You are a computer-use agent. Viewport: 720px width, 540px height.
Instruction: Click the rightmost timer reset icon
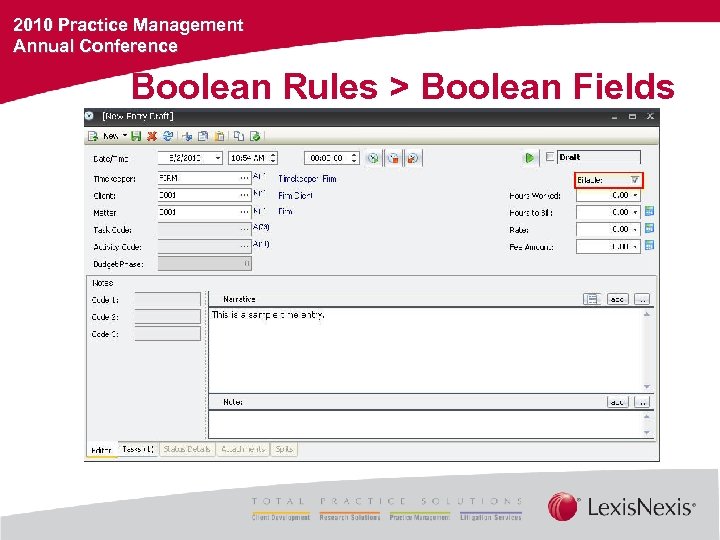tap(413, 158)
